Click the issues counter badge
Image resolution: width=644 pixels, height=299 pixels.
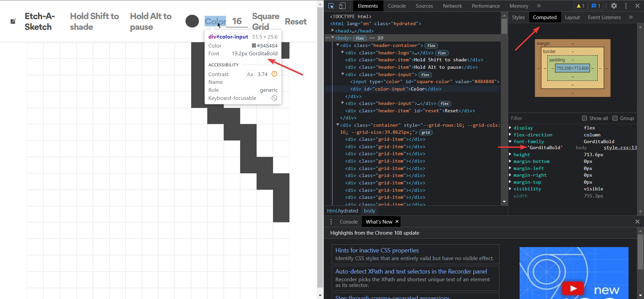click(596, 6)
